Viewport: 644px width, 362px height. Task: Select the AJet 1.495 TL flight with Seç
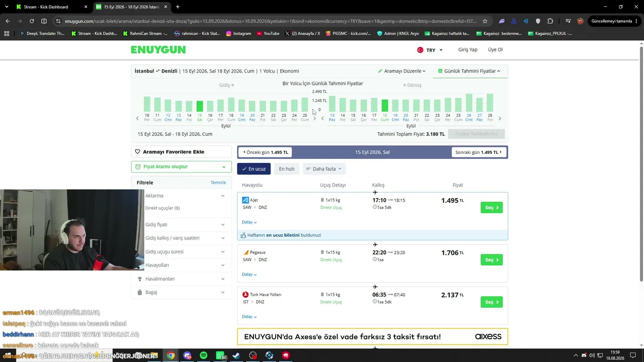492,208
